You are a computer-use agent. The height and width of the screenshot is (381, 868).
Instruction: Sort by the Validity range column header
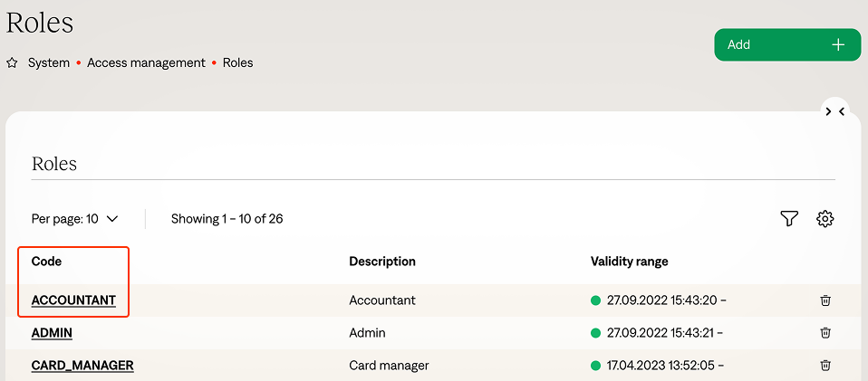click(x=629, y=262)
